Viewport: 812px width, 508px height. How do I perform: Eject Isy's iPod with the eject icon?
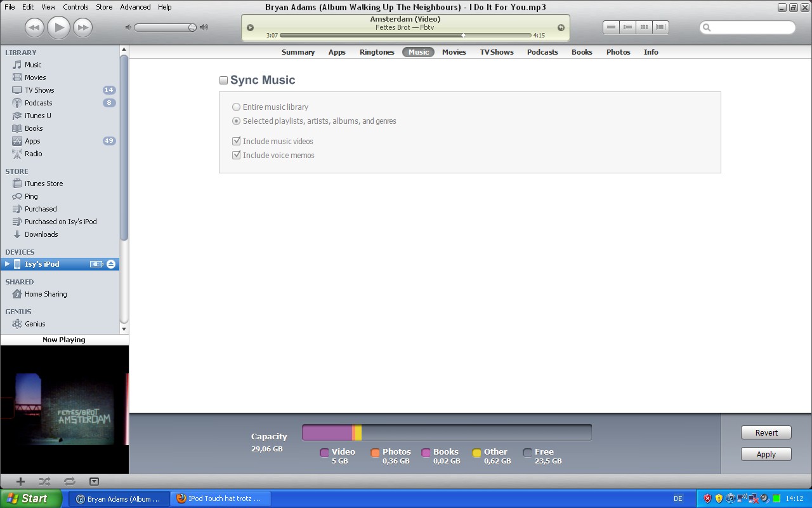pyautogui.click(x=111, y=264)
